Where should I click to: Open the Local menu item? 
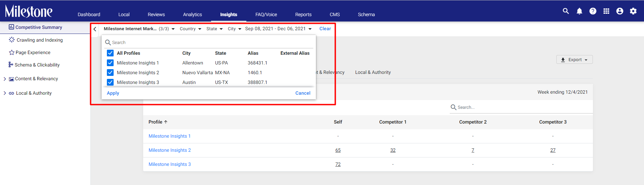(124, 14)
